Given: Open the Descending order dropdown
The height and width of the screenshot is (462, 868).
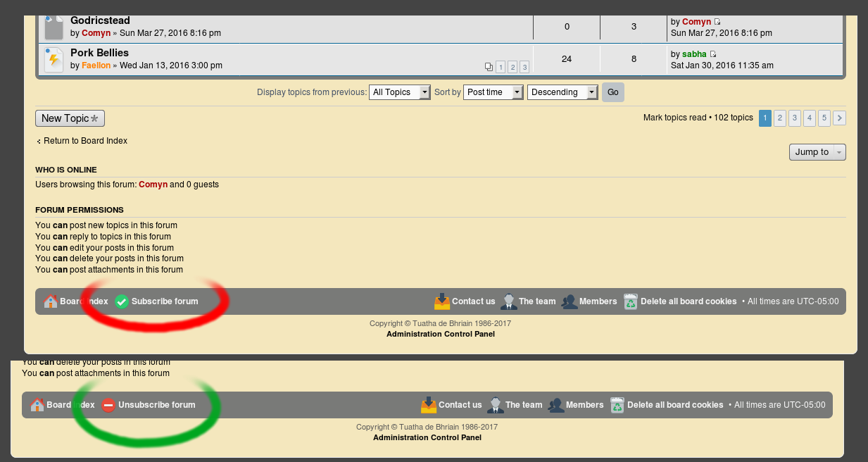Looking at the screenshot, I should coord(562,92).
